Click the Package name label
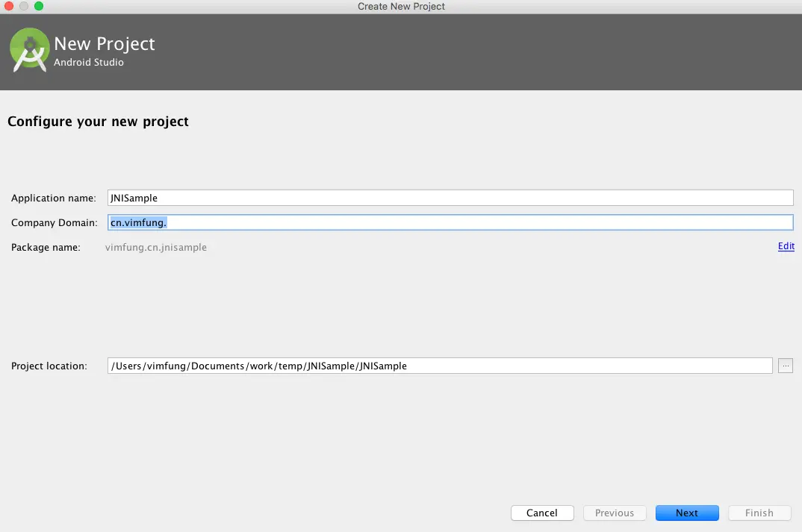This screenshot has height=532, width=802. click(46, 248)
